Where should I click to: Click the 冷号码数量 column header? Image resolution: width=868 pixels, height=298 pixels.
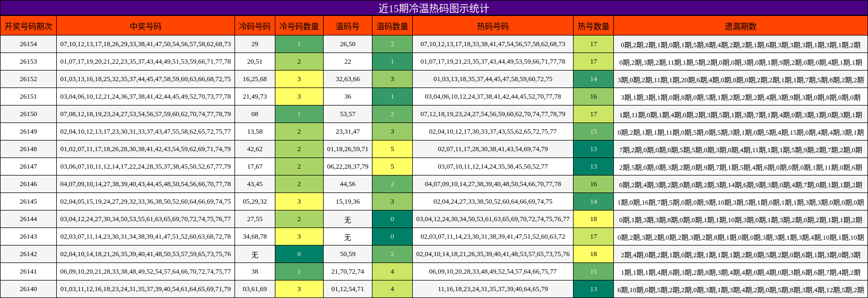(299, 26)
